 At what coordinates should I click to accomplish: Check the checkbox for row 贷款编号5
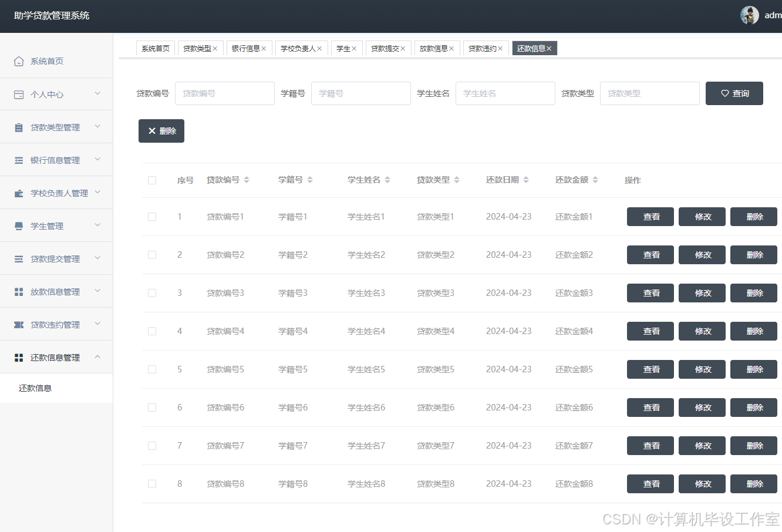152,369
